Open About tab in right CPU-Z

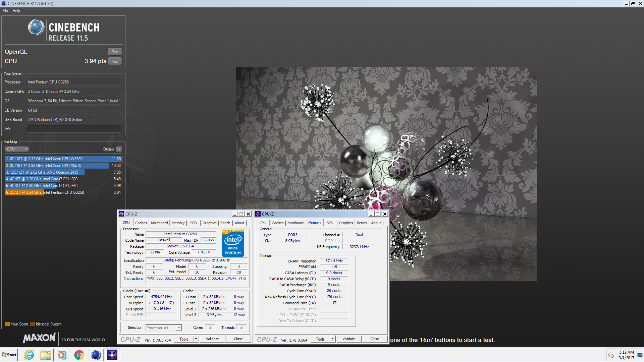coord(376,223)
